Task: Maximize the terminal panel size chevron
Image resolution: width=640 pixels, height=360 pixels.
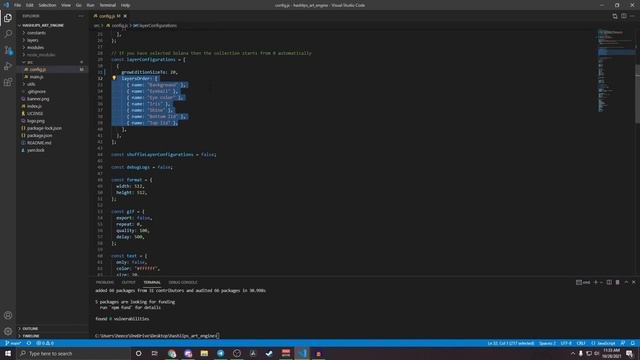Action: tap(626, 282)
